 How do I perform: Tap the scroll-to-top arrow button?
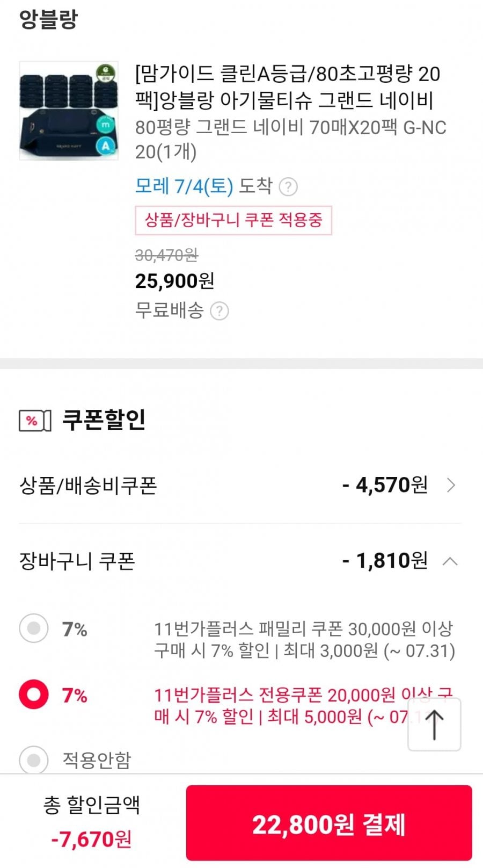click(434, 724)
